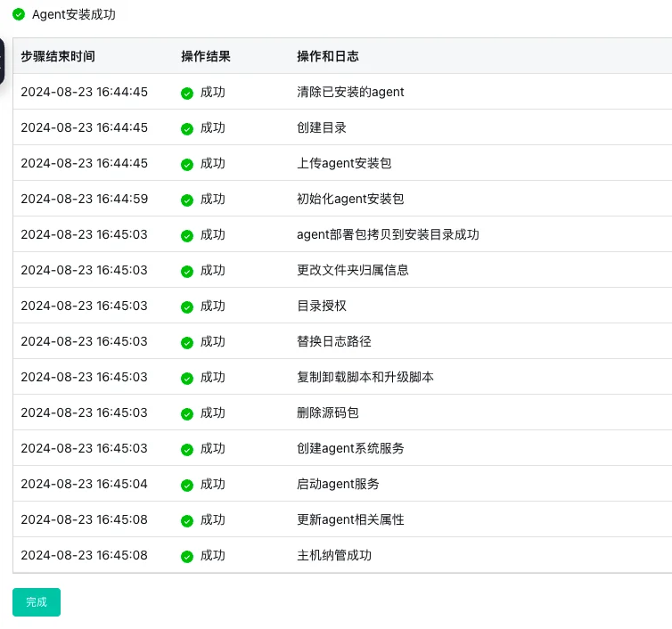Select the 更新agent相关属性 log entry
The width and height of the screenshot is (672, 629).
[350, 519]
